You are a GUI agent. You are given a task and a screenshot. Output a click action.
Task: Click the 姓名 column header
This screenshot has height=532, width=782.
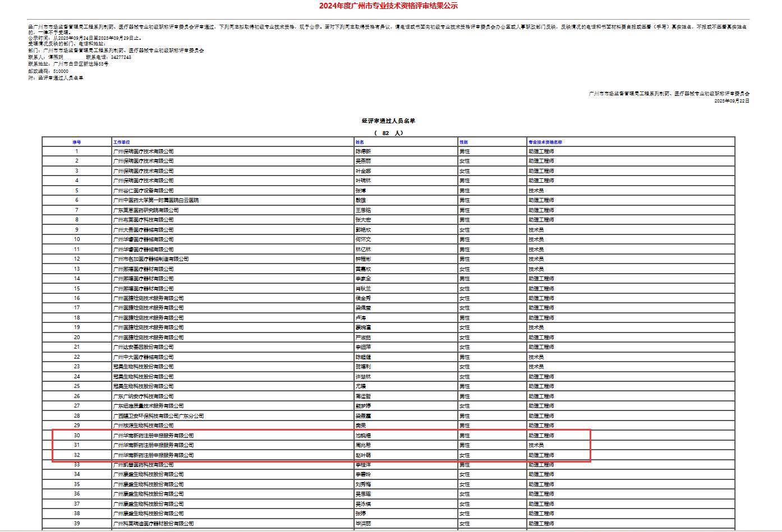click(x=360, y=142)
